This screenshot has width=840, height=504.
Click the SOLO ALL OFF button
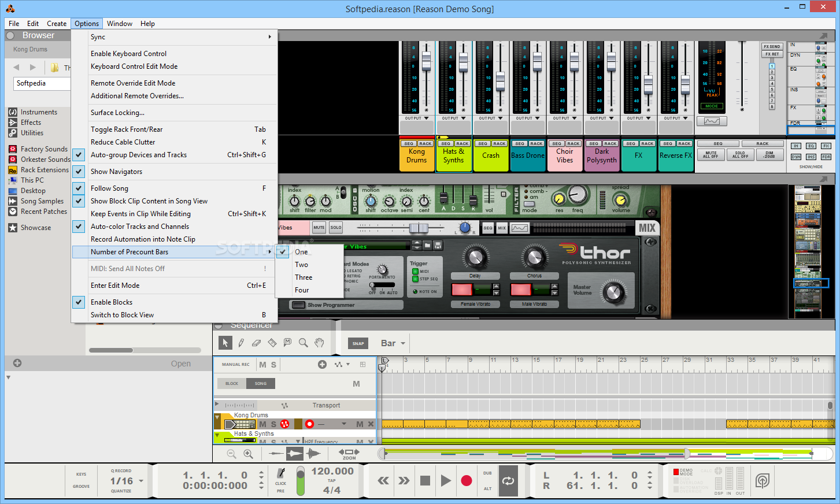coord(740,155)
